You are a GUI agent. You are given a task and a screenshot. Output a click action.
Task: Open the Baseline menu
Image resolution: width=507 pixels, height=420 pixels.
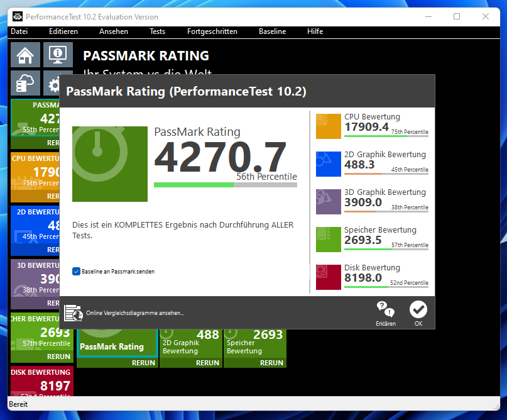pos(272,31)
